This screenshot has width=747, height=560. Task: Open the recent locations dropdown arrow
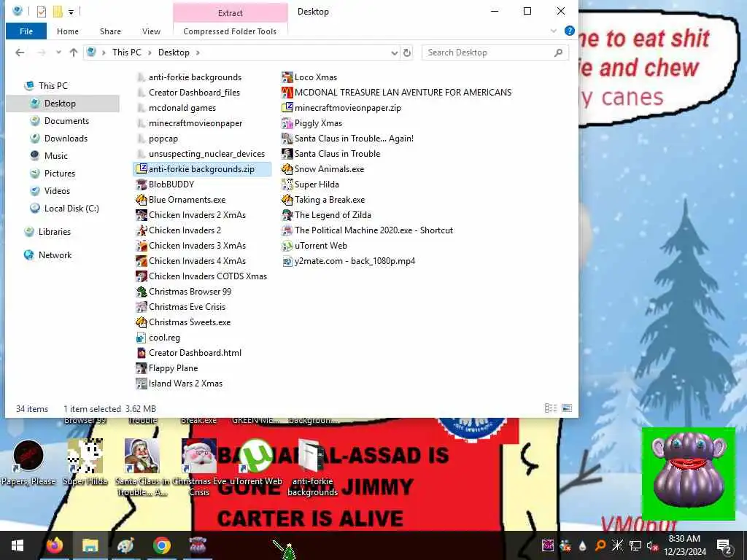(58, 52)
